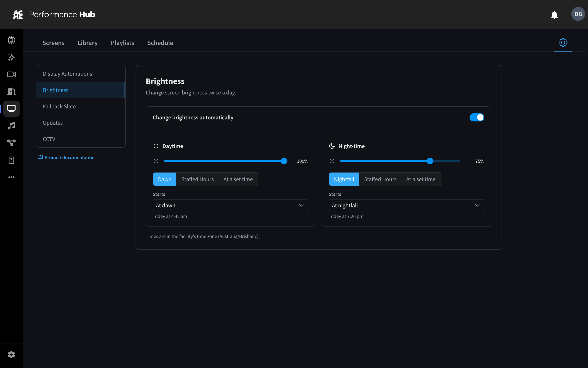Click the Today at 4:42 am text

point(170,216)
